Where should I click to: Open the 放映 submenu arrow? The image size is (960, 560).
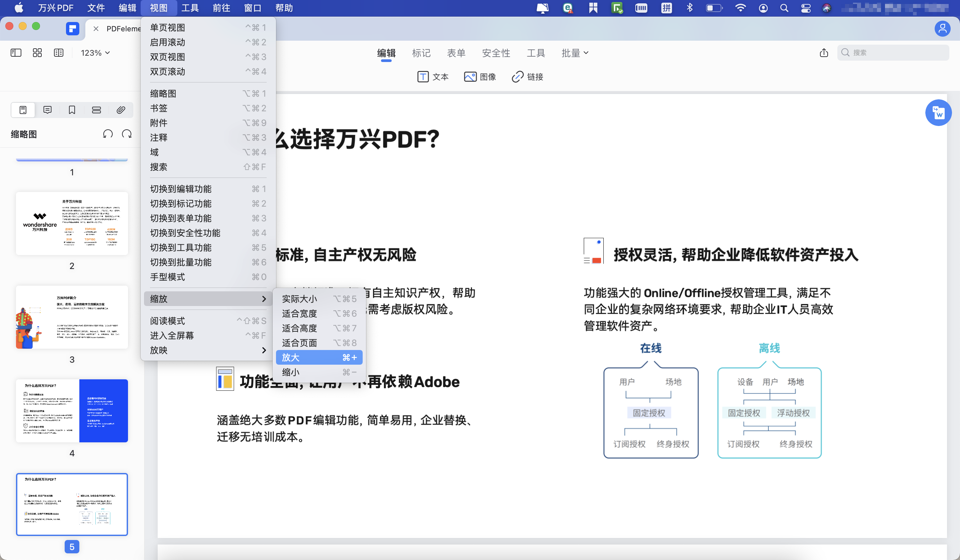coord(264,350)
